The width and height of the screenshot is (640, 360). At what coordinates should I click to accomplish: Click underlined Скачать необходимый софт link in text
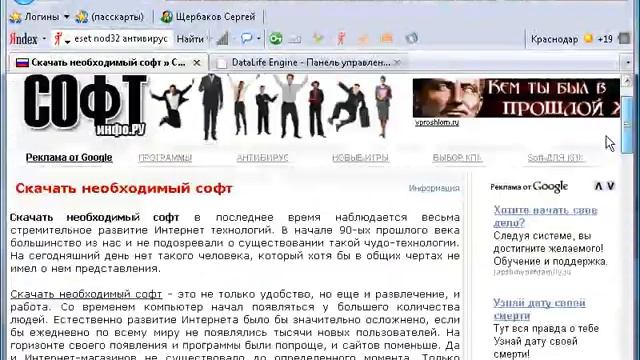[x=86, y=294]
